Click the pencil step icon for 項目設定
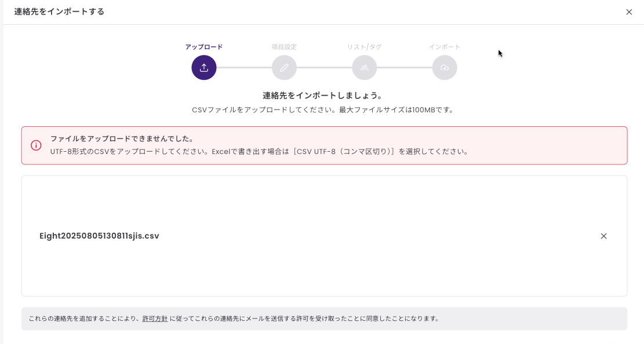644x344 pixels. 284,68
